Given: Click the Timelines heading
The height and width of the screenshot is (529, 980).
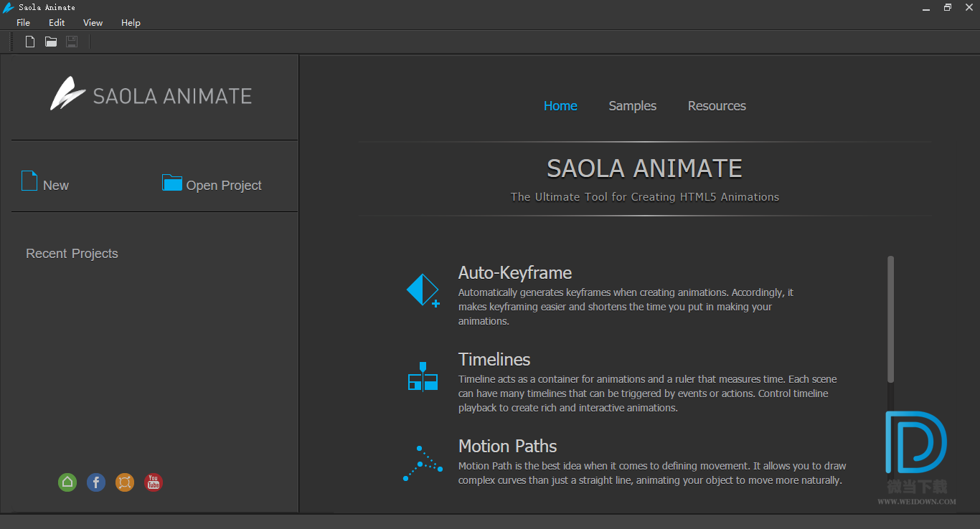Looking at the screenshot, I should (494, 360).
